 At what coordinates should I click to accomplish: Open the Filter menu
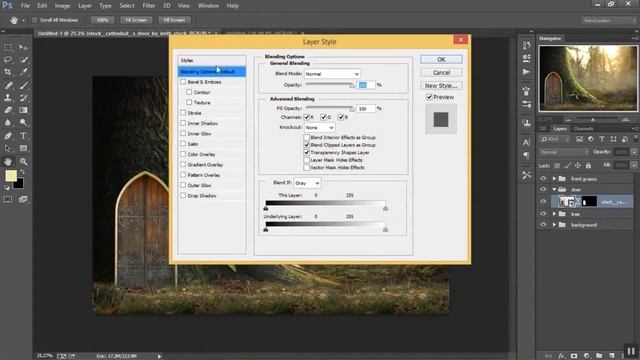pos(149,6)
